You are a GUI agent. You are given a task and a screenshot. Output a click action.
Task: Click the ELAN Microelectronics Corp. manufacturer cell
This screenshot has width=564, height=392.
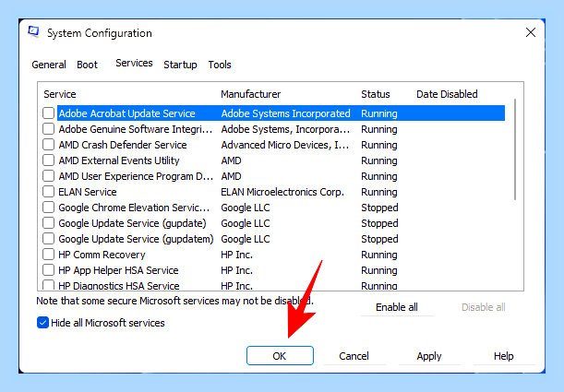[x=282, y=192]
